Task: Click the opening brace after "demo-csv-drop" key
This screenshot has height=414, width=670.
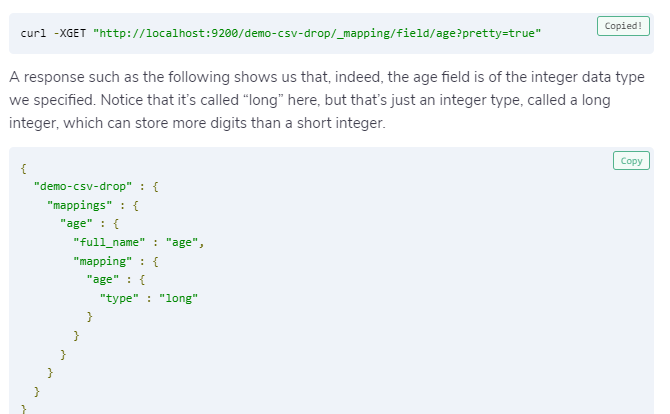Action: click(x=156, y=187)
